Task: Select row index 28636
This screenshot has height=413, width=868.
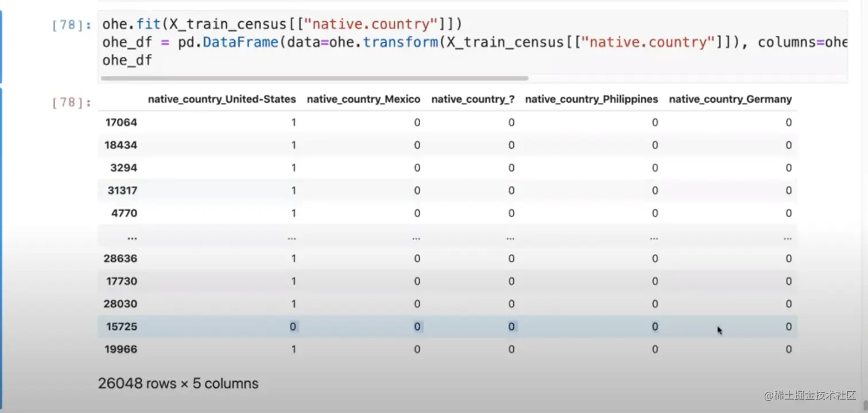Action: click(121, 258)
